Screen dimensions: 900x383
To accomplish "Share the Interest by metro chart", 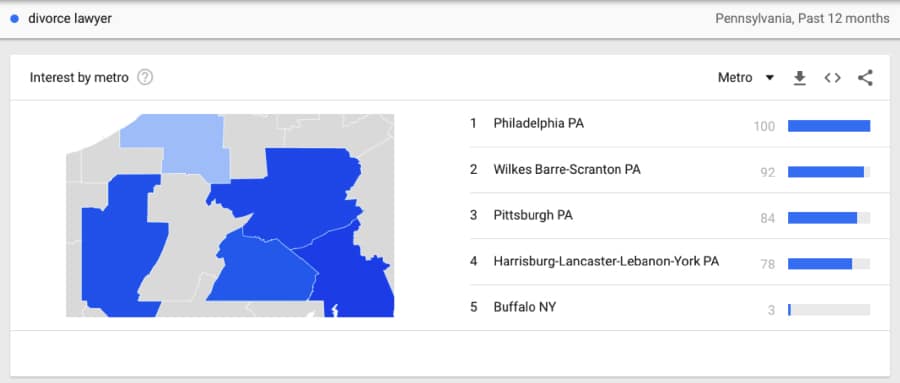I will point(865,78).
